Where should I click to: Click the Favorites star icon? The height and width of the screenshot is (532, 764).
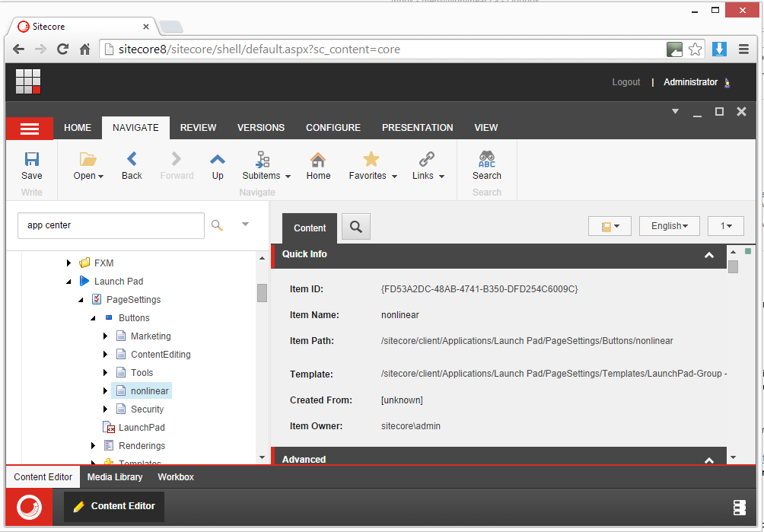click(371, 159)
